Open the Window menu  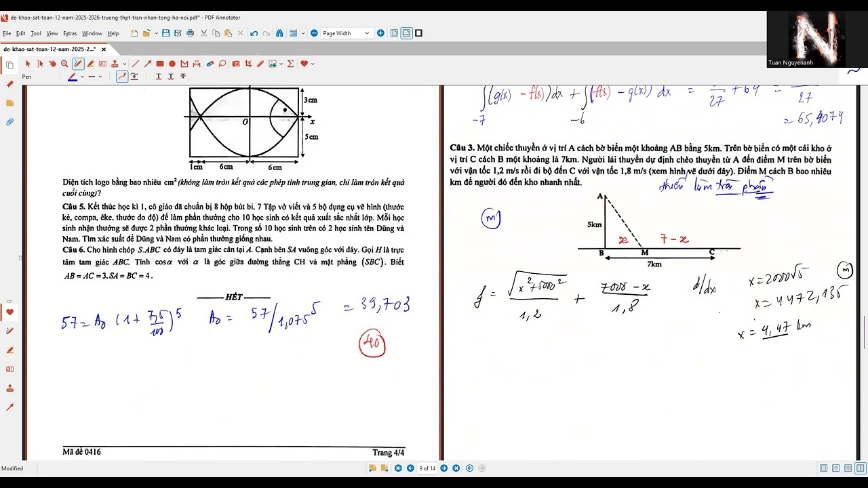(92, 33)
